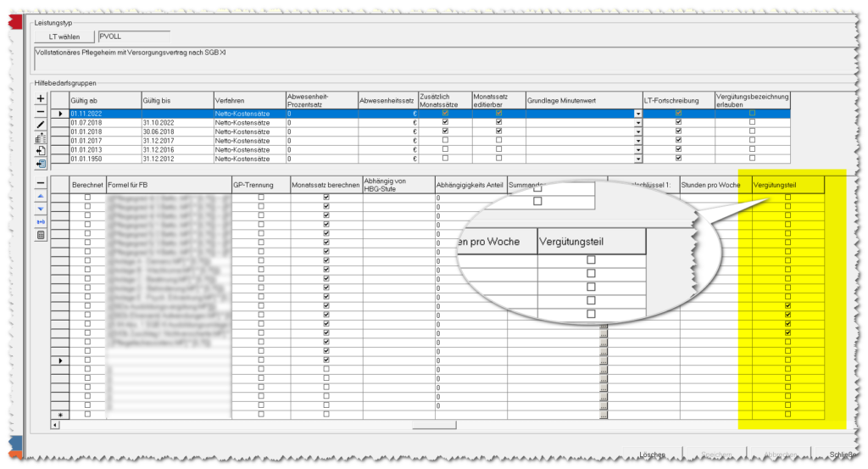Select the Gültig bis cell 31.12.2016
The width and height of the screenshot is (868, 469).
pos(177,149)
